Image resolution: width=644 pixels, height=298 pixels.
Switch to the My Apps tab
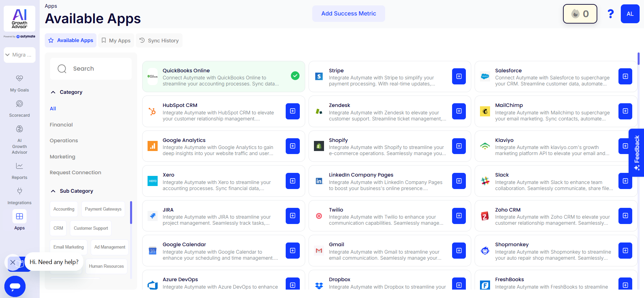(116, 41)
